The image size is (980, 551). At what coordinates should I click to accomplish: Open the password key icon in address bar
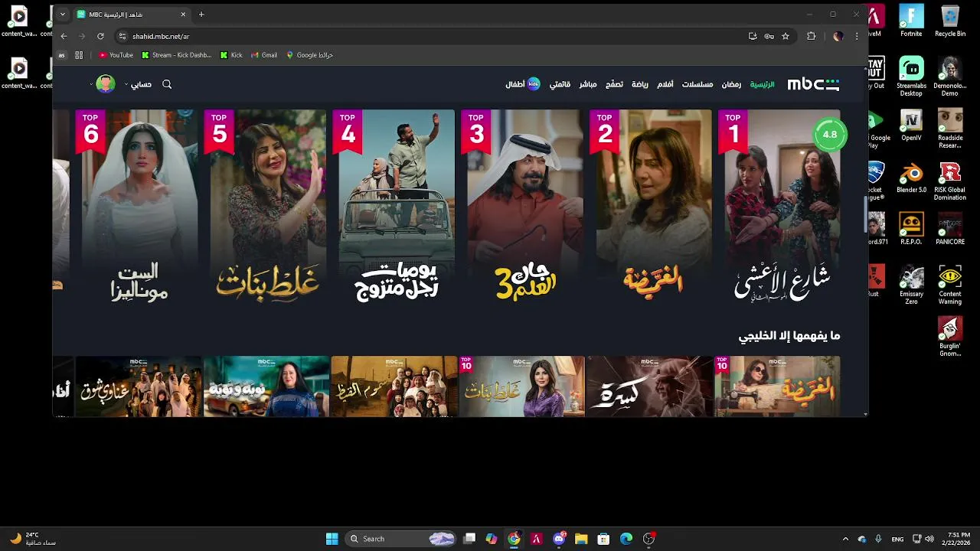coord(769,36)
